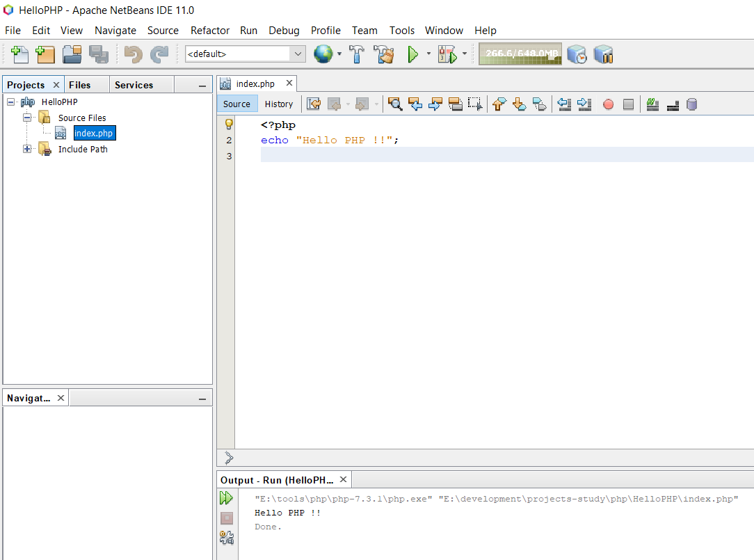Open Output settings wrench icon
Viewport: 754px width, 560px height.
click(x=227, y=537)
